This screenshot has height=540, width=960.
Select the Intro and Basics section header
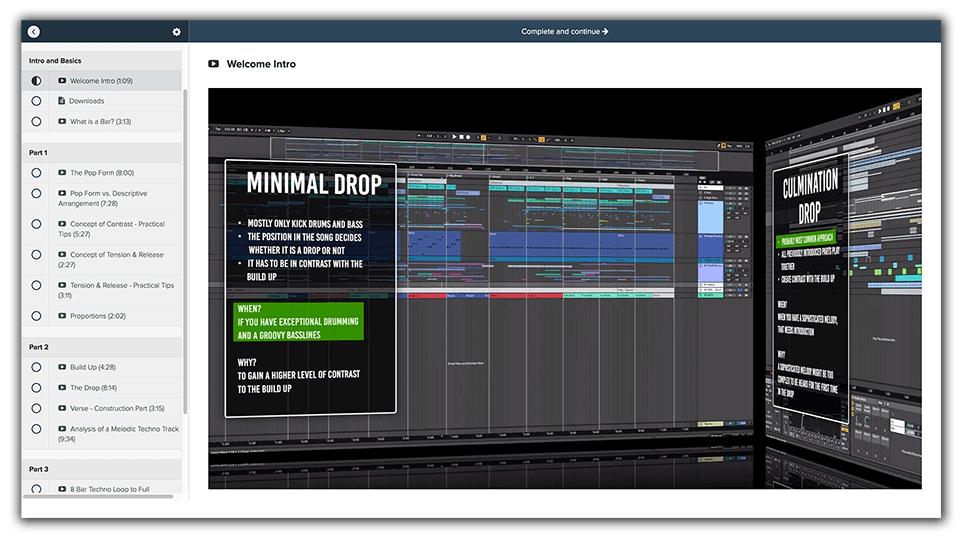[56, 61]
